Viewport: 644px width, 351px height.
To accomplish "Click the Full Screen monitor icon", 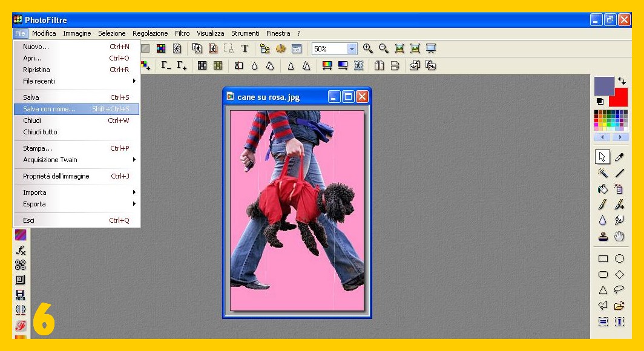I will [x=431, y=49].
